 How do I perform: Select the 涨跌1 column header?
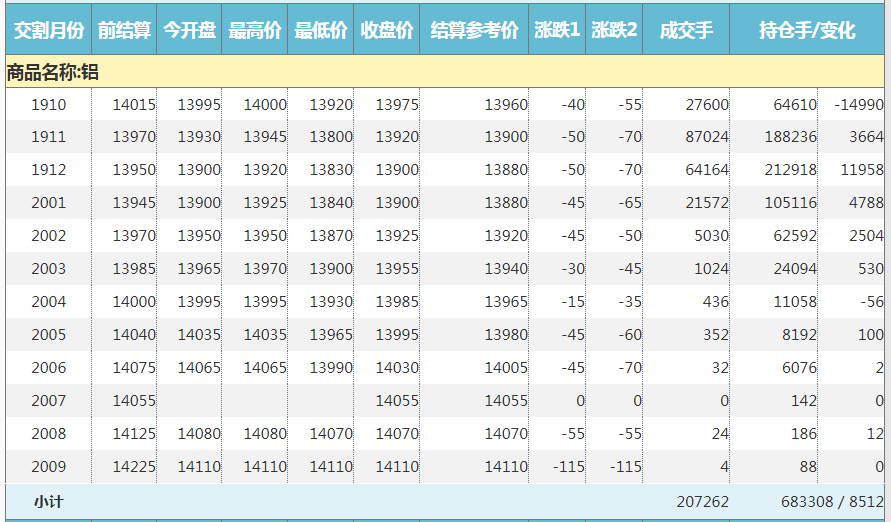[x=557, y=31]
